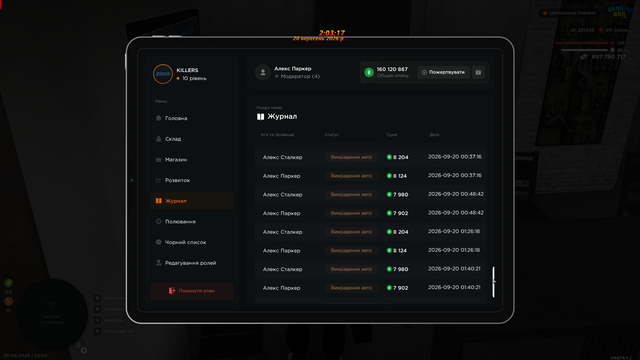The image size is (640, 360).
Task: Click coin icon in Сталкер row dated 01:40:21
Action: [389, 269]
